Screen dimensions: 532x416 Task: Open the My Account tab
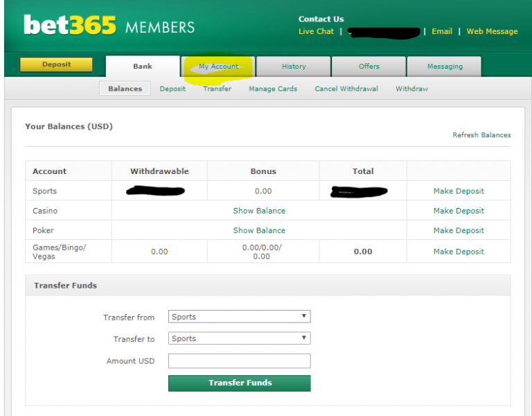pyautogui.click(x=218, y=67)
